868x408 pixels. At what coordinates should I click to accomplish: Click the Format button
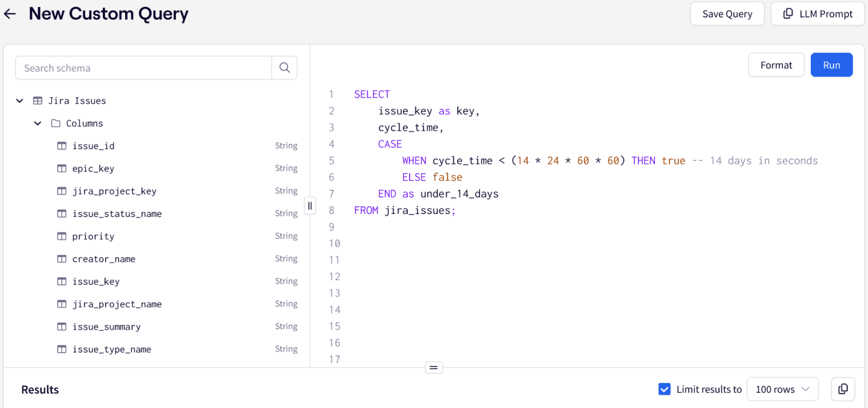pyautogui.click(x=776, y=65)
